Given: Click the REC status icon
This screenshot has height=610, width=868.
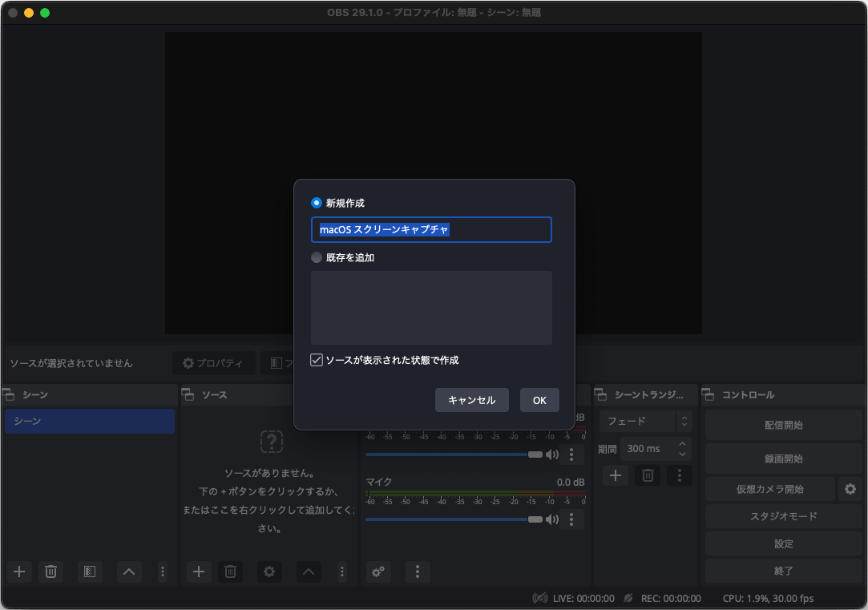Looking at the screenshot, I should coord(628,598).
